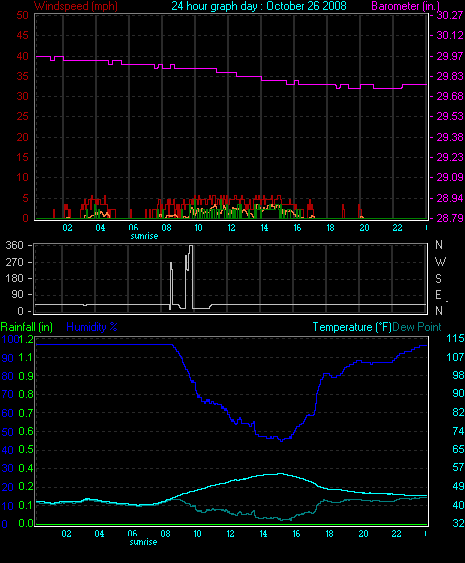This screenshot has height=563, width=465.
Task: Click the Humidity % legend label
Action: point(92,327)
